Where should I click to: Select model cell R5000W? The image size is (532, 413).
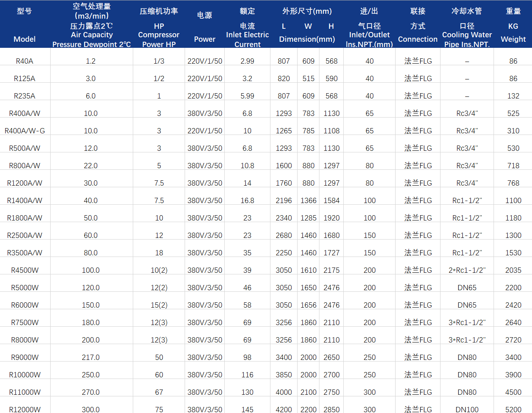[24, 288]
